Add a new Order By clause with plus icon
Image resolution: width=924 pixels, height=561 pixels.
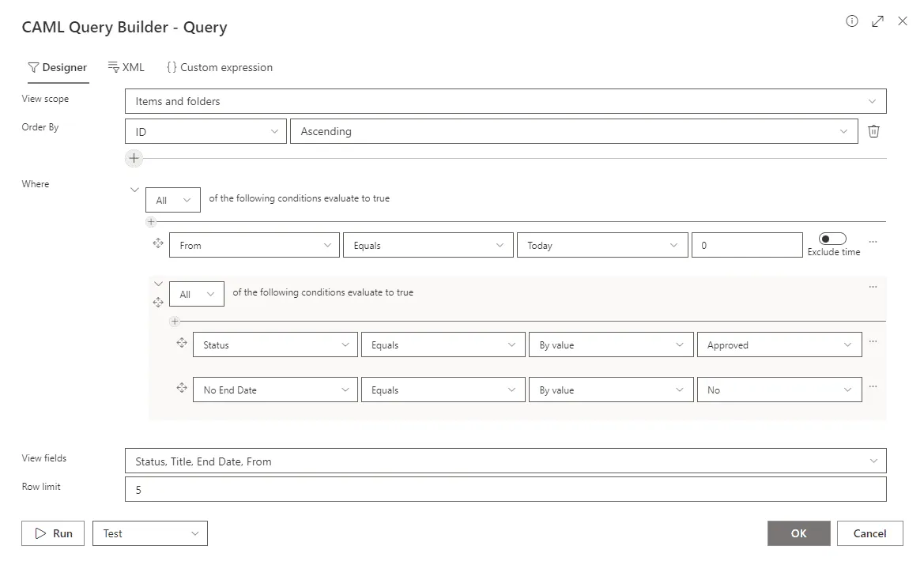(x=134, y=158)
